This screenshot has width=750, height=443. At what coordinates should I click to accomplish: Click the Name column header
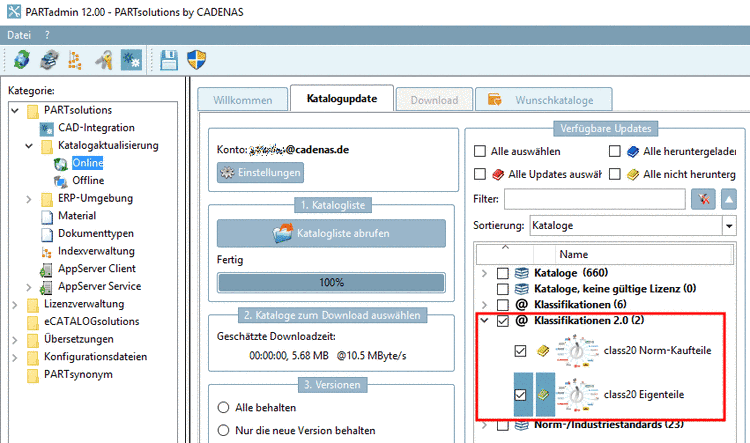644,255
